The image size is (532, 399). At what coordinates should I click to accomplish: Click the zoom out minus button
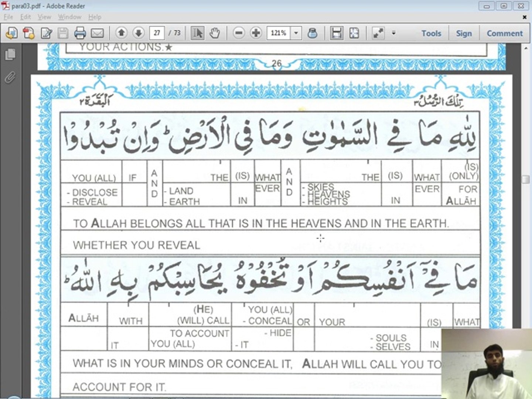click(239, 33)
